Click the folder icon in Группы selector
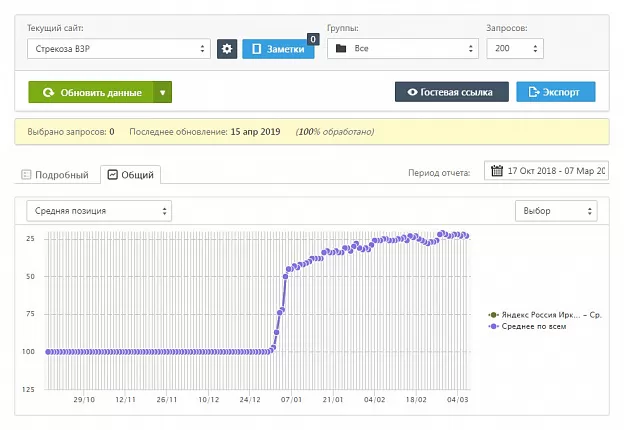The image size is (624, 430). 341,49
